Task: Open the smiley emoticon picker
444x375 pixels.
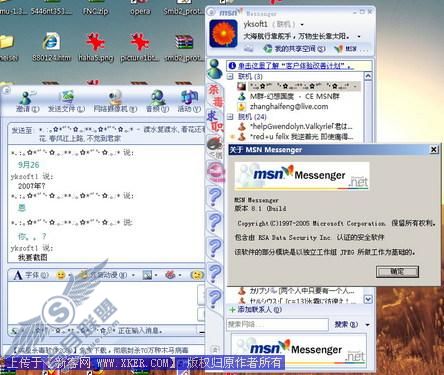Action: tap(61, 275)
